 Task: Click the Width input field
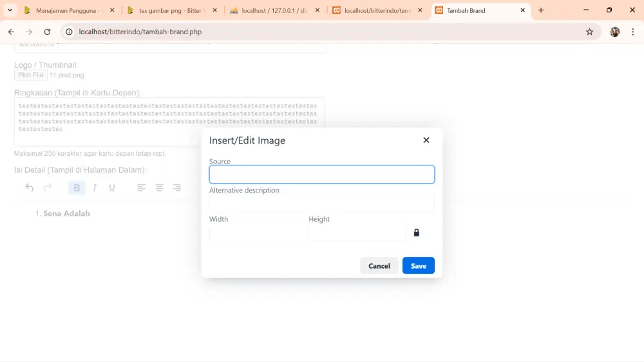pyautogui.click(x=257, y=233)
